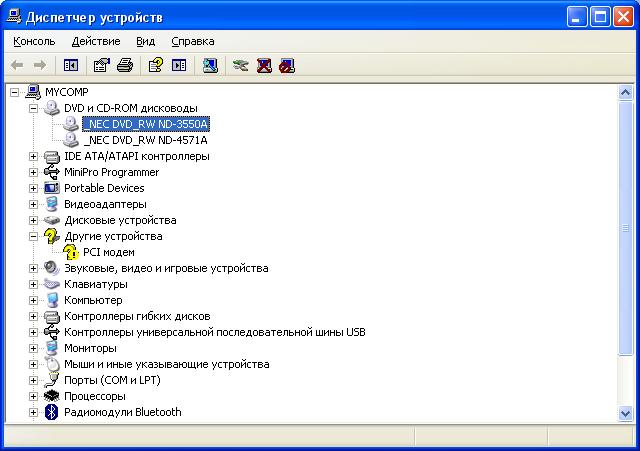The image size is (640, 451).
Task: Open the Вид menu
Action: click(x=146, y=41)
